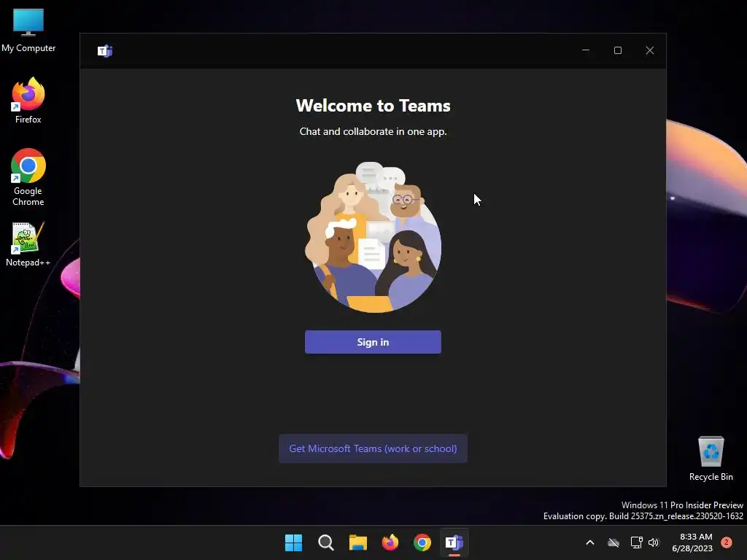Minimize the Teams window
747x560 pixels.
[586, 50]
